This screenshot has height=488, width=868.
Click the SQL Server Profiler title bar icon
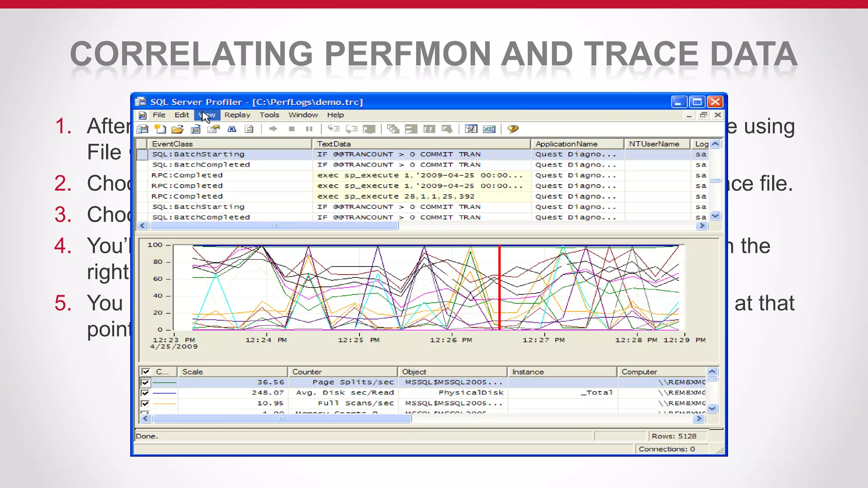coord(141,102)
